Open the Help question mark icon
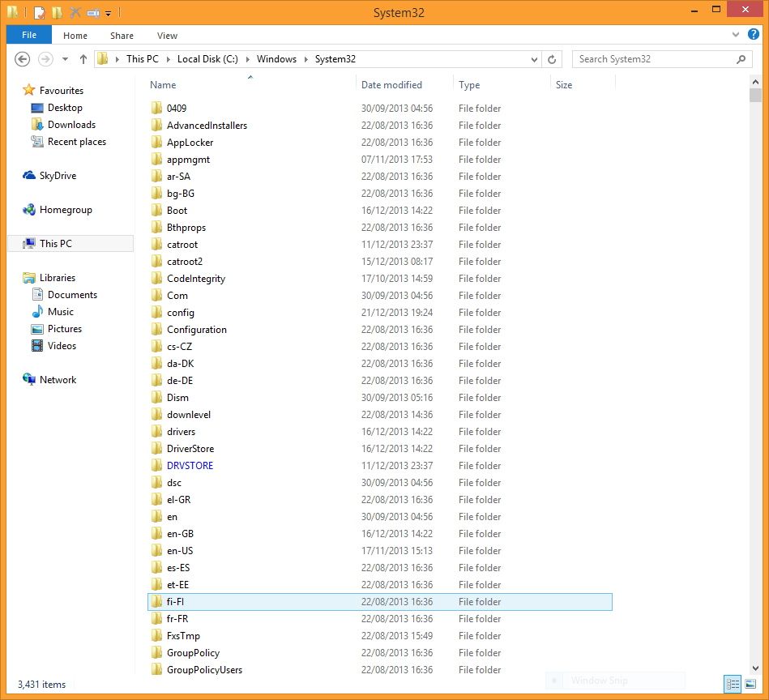The width and height of the screenshot is (769, 700). (x=754, y=34)
